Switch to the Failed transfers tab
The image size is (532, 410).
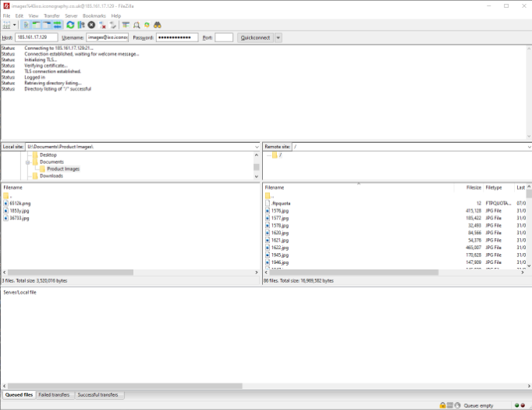pyautogui.click(x=55, y=395)
